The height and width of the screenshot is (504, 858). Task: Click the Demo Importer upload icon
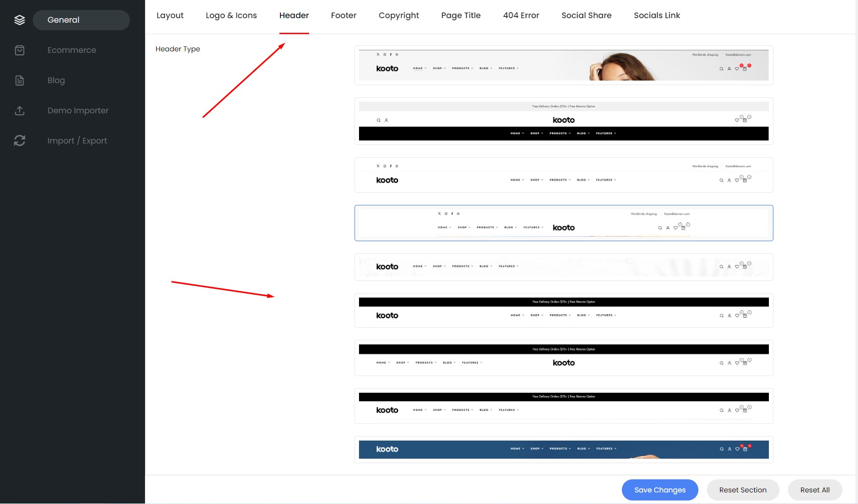coord(20,111)
